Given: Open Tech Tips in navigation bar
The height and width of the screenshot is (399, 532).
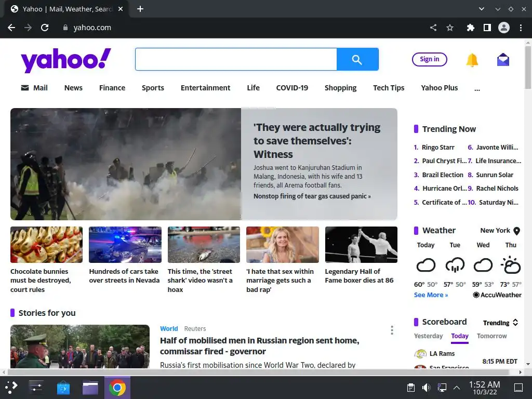Looking at the screenshot, I should (389, 88).
